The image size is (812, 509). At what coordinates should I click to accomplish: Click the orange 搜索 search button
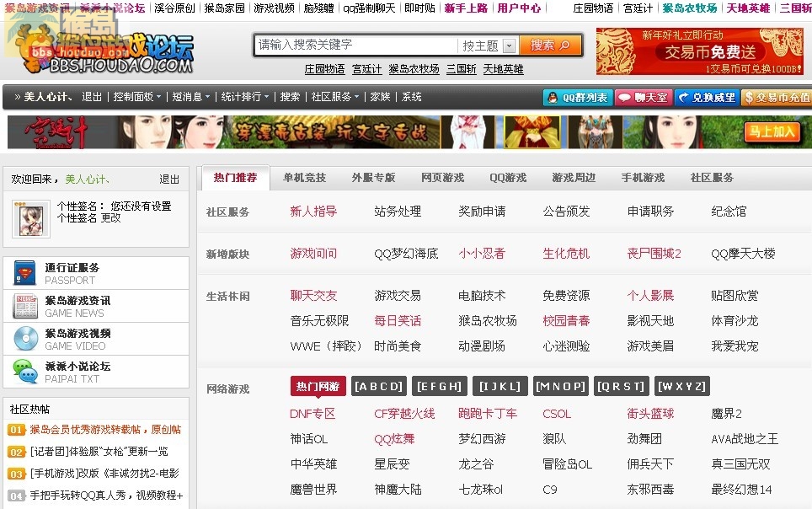(550, 46)
